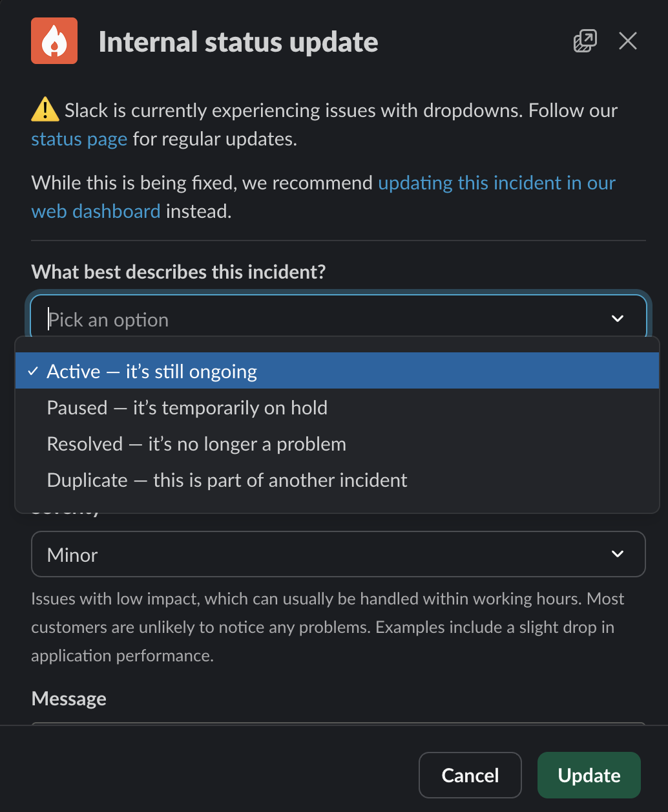Open the dialog in a new window
Viewport: 668px width, 812px height.
tap(585, 41)
